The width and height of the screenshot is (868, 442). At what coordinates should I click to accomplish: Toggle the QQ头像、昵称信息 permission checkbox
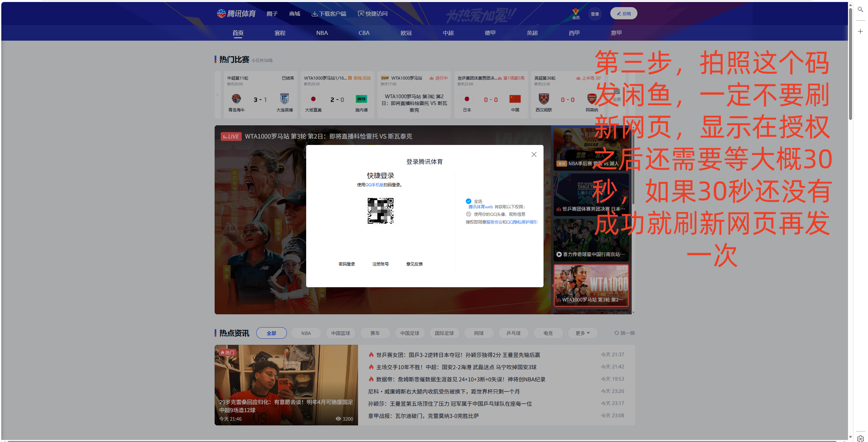469,214
